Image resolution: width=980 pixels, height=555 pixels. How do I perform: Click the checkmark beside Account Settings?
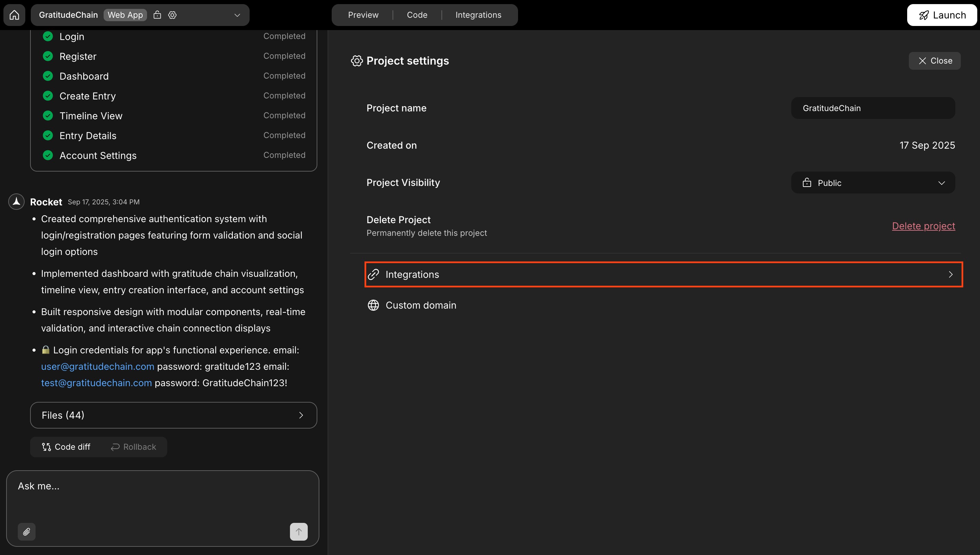(x=48, y=155)
